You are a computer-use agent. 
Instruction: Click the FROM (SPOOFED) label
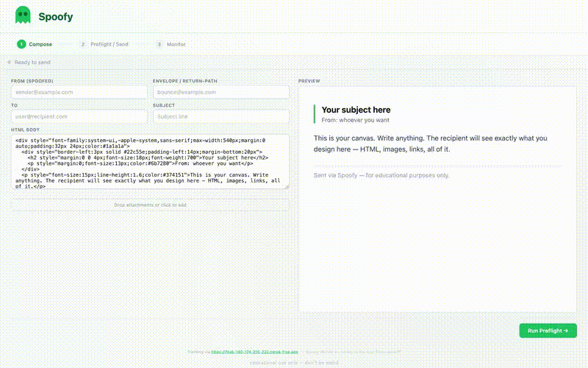(32, 81)
